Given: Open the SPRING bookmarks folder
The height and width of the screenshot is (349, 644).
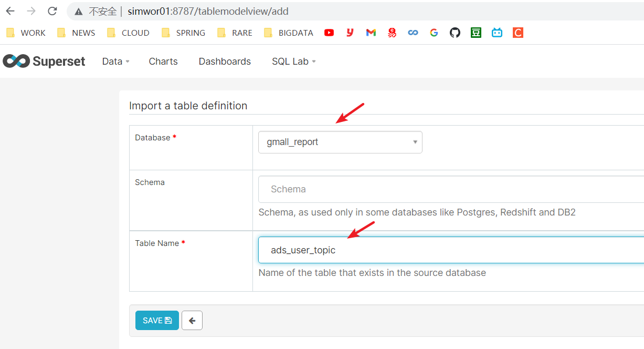Looking at the screenshot, I should pyautogui.click(x=183, y=33).
